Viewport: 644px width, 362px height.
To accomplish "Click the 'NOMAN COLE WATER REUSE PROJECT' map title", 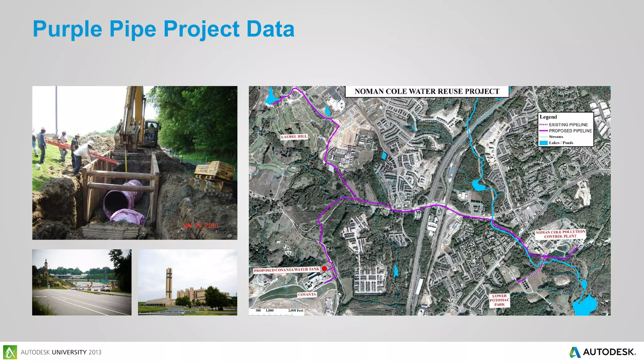I will pos(427,91).
